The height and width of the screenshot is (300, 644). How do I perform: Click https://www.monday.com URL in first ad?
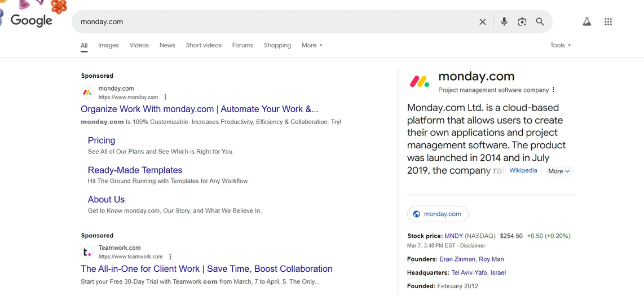pos(128,98)
